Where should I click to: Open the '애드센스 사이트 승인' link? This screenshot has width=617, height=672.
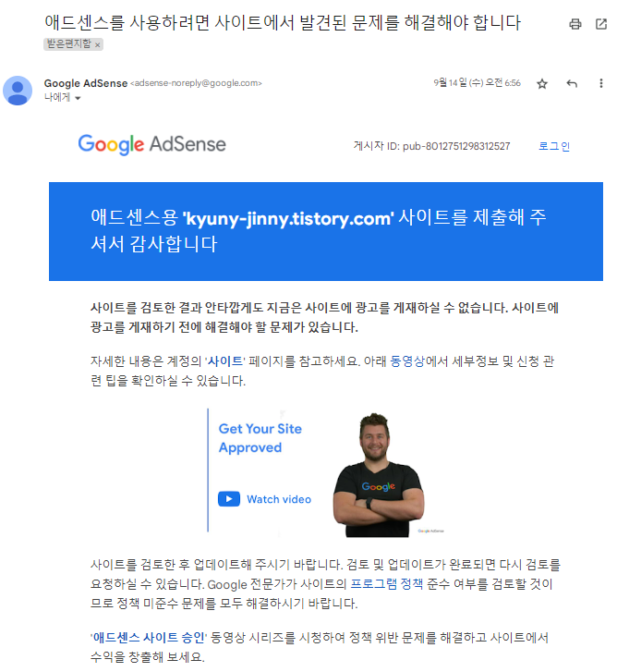149,637
